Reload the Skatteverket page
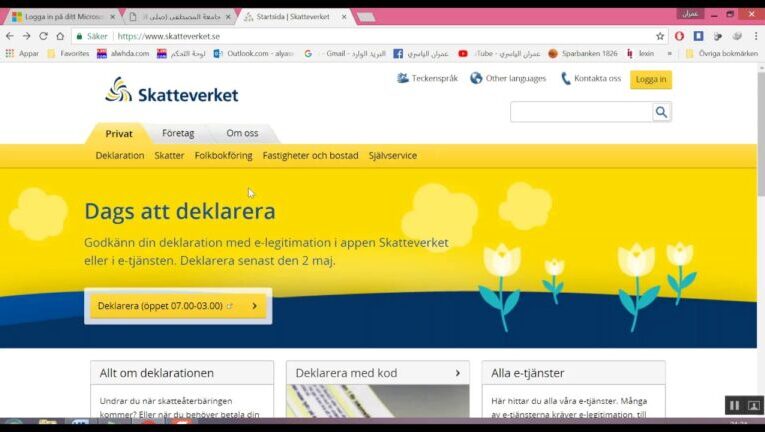Screen dimensions: 765x432 click(43, 36)
